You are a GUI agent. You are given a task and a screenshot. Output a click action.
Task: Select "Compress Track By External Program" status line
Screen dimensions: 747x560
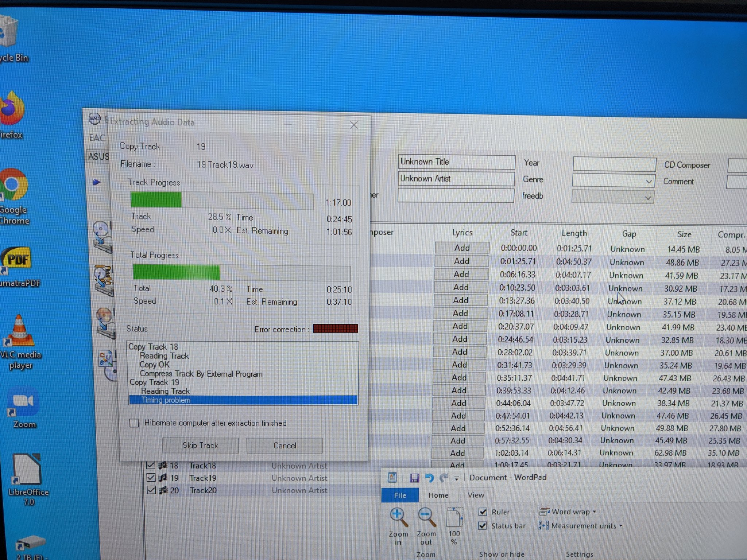point(201,374)
